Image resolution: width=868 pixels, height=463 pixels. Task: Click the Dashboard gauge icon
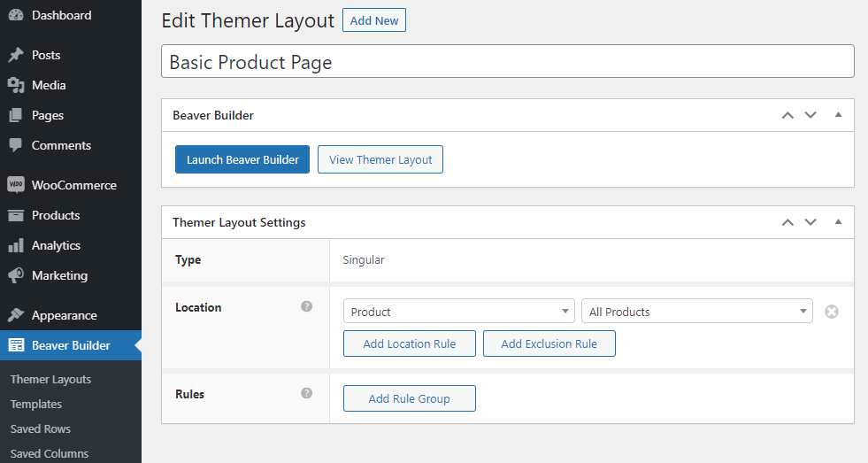coord(16,15)
